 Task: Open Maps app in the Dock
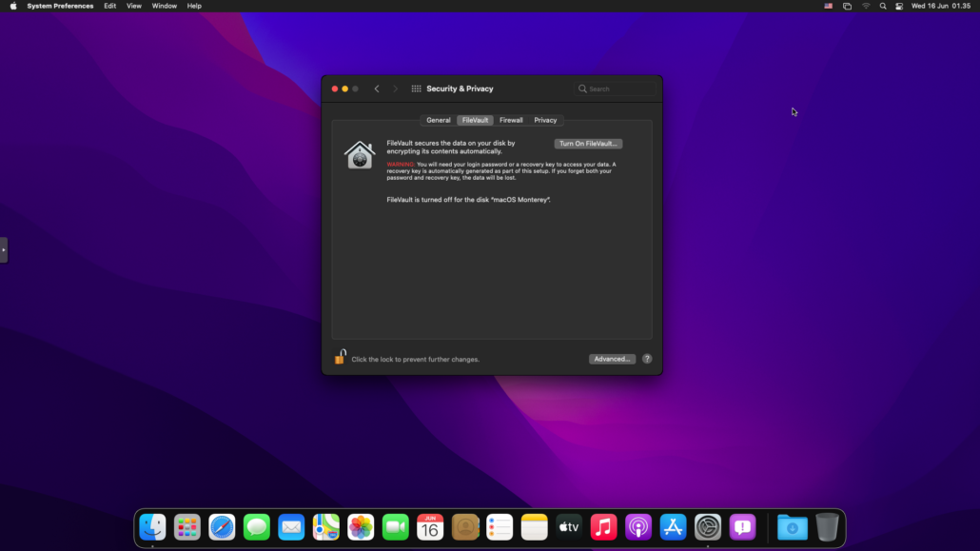click(x=326, y=527)
